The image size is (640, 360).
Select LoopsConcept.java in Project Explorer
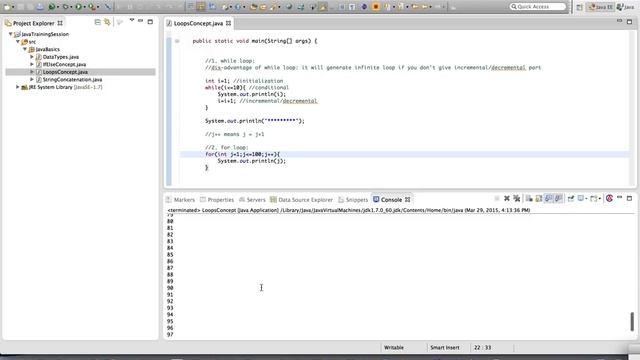[65, 72]
